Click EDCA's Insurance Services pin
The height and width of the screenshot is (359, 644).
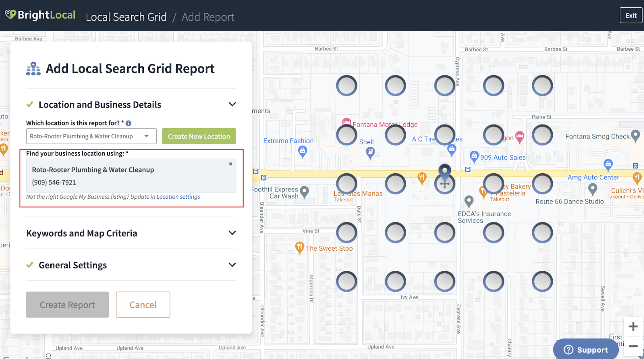point(469,201)
